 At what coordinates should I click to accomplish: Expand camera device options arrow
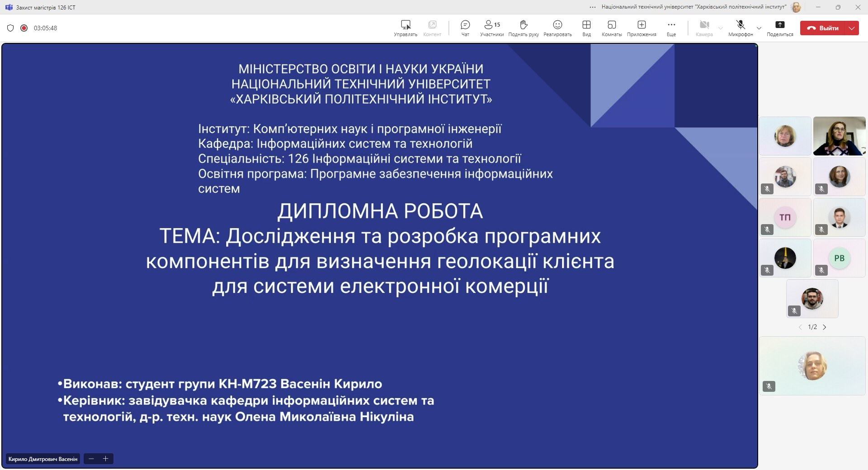click(721, 28)
